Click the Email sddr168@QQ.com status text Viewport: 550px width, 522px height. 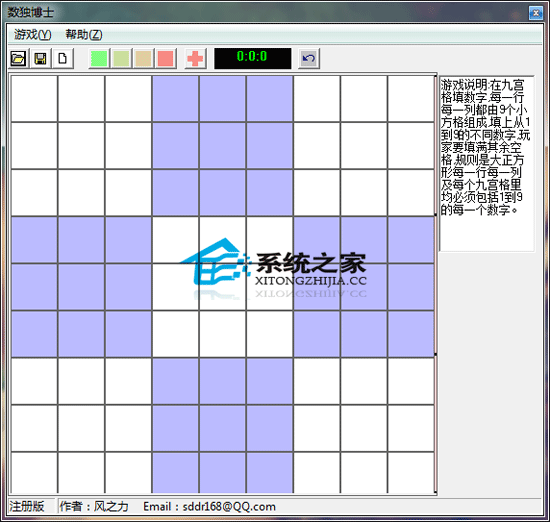[x=209, y=507]
